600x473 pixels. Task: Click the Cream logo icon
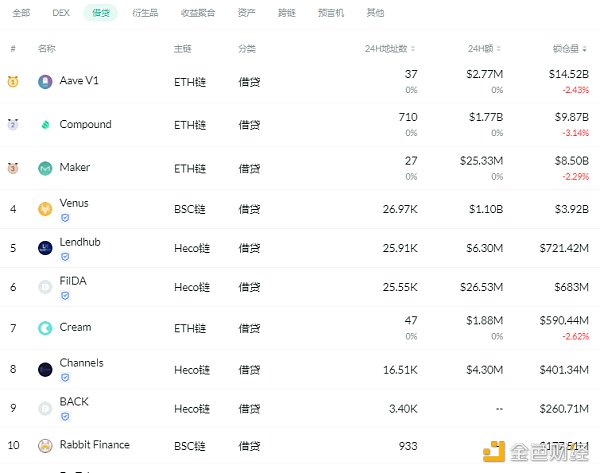coord(45,328)
